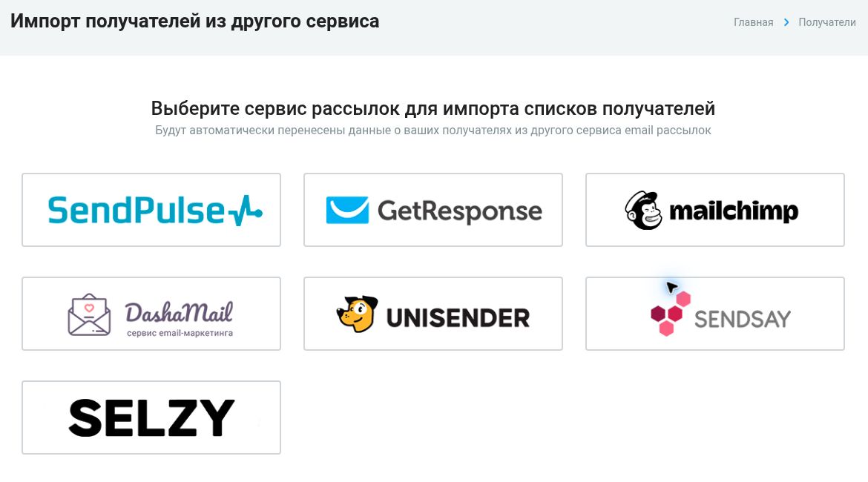Click the Mailchimp monkey mascot icon

[x=643, y=211]
